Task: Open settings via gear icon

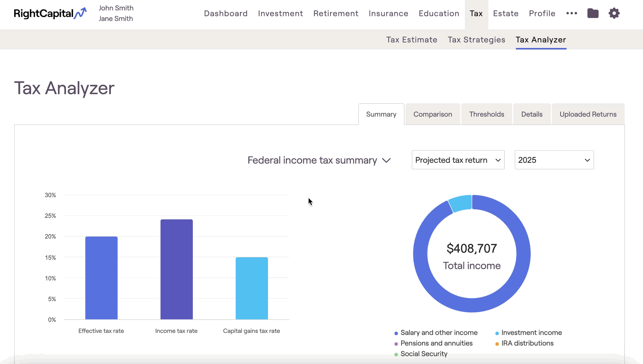Action: tap(614, 14)
